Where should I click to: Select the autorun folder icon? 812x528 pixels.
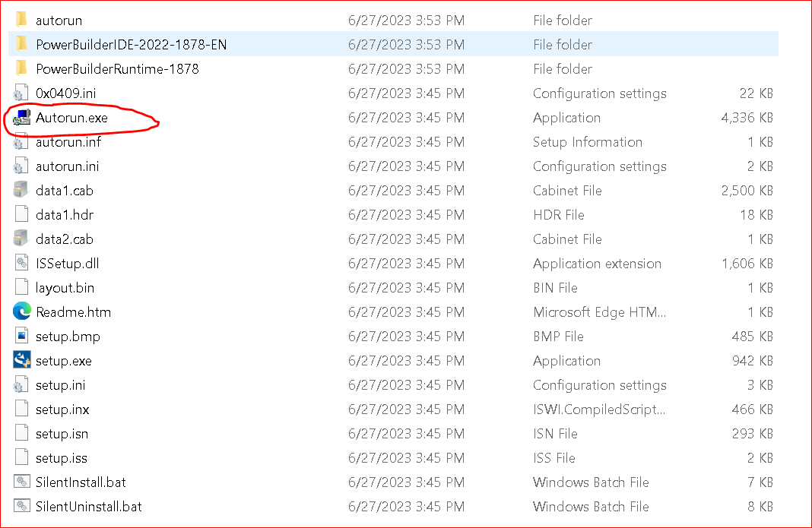(x=21, y=21)
